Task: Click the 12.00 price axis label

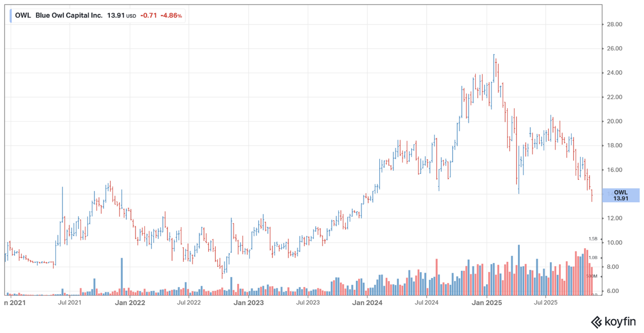Action: coord(615,219)
